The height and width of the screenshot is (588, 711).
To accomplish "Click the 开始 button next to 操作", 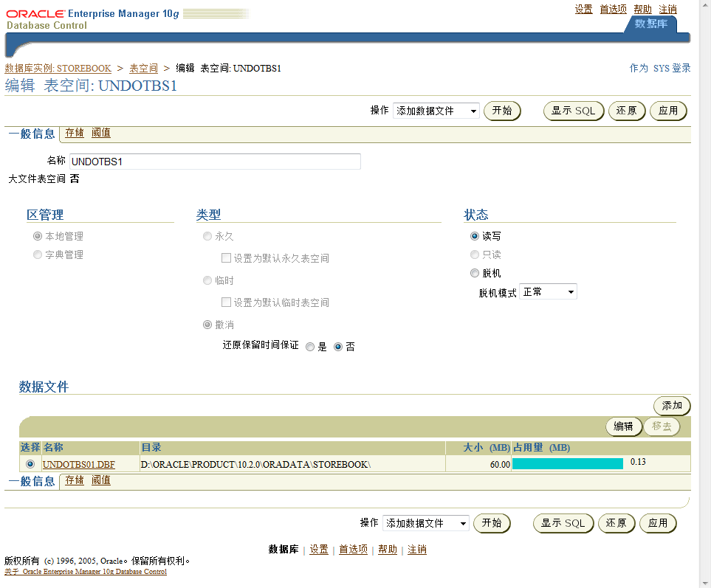I will [x=501, y=110].
